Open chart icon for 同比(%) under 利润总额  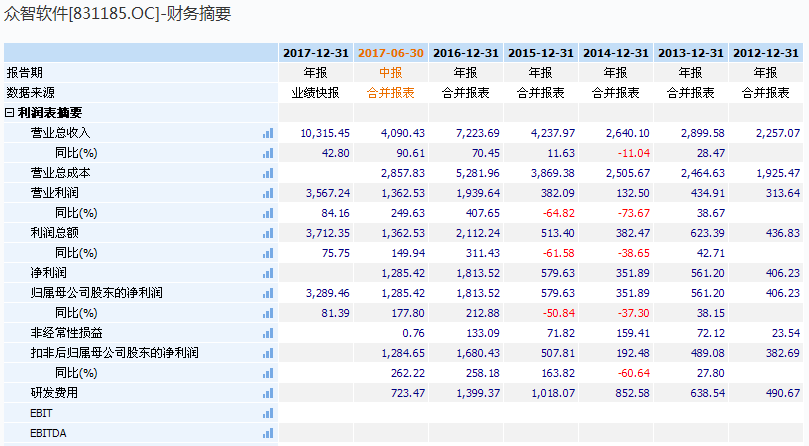268,253
